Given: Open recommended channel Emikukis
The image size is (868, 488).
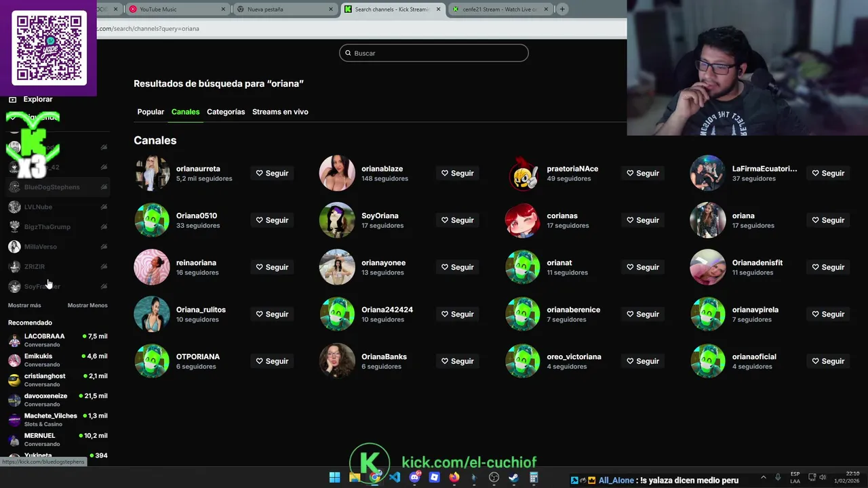Looking at the screenshot, I should 58,360.
